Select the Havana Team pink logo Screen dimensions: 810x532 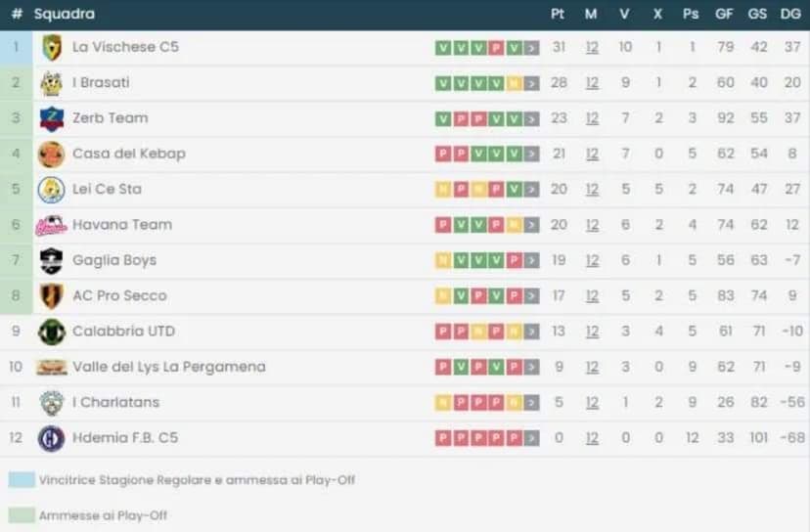pyautogui.click(x=51, y=226)
